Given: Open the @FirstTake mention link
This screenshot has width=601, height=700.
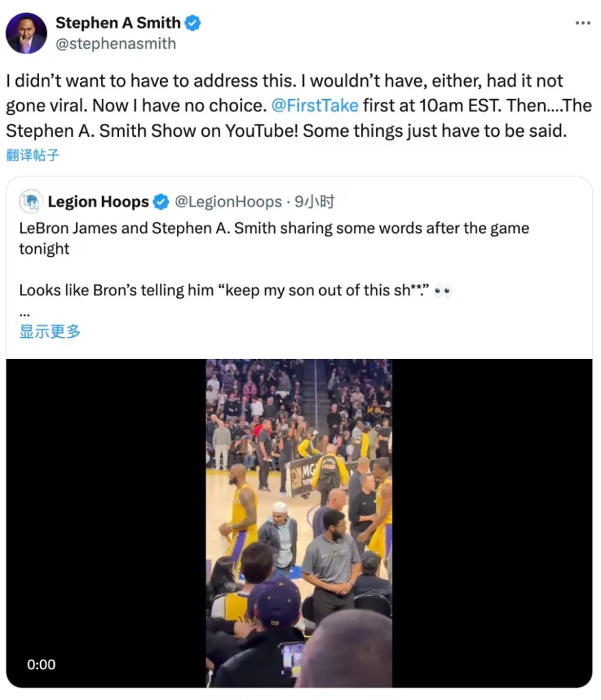Looking at the screenshot, I should coord(315,107).
